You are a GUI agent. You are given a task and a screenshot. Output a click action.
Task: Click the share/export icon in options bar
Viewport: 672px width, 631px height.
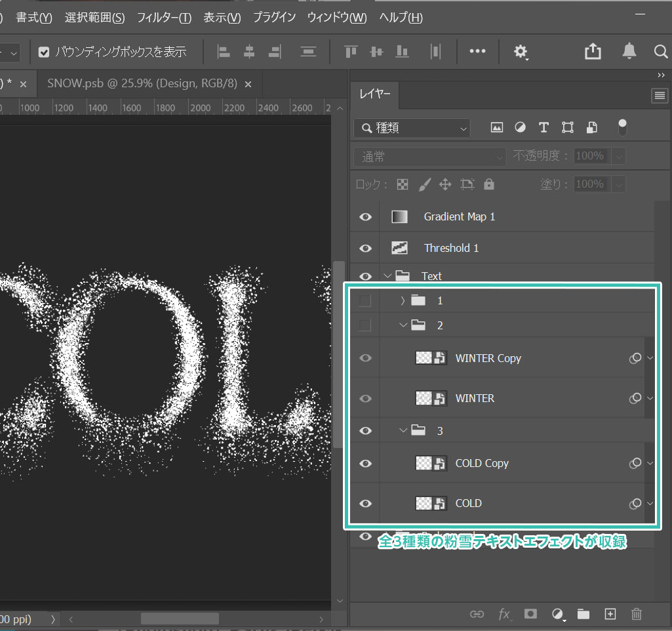click(x=593, y=51)
